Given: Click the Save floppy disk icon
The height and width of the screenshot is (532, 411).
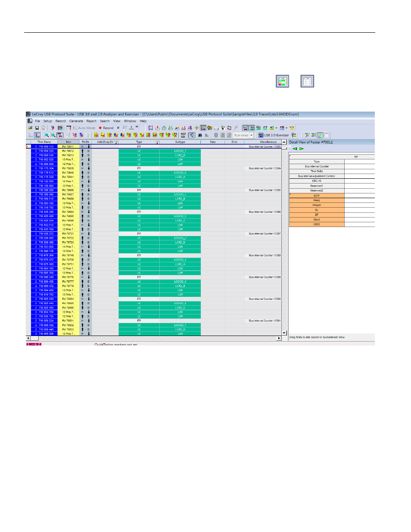Looking at the screenshot, I should tap(37, 128).
